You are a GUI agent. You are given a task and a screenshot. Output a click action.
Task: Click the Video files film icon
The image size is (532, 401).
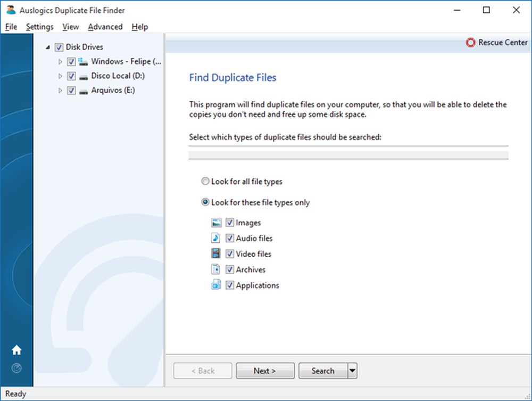(x=216, y=254)
